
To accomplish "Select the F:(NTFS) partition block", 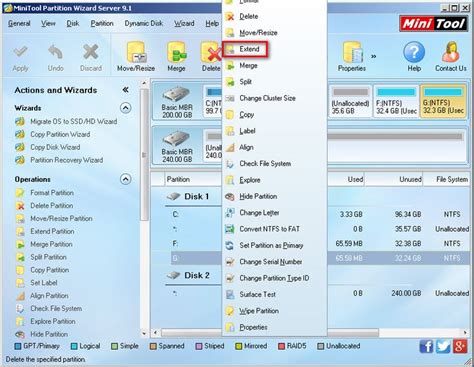I will coord(396,101).
